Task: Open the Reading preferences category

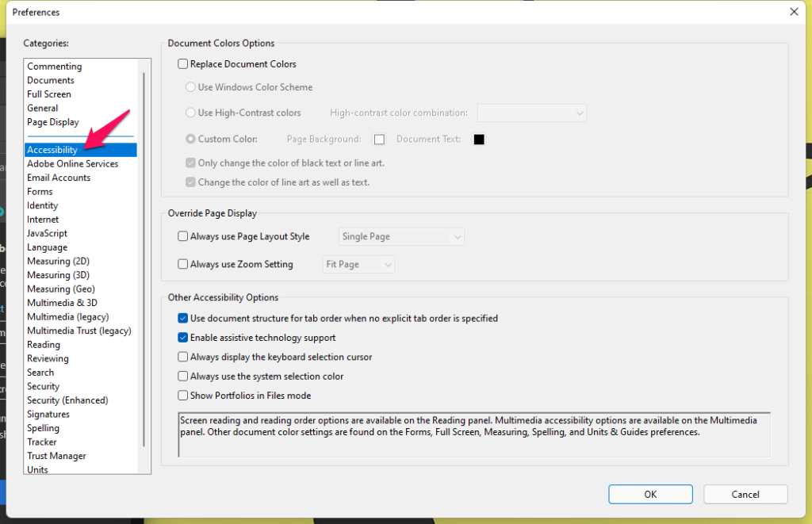Action: [x=44, y=344]
